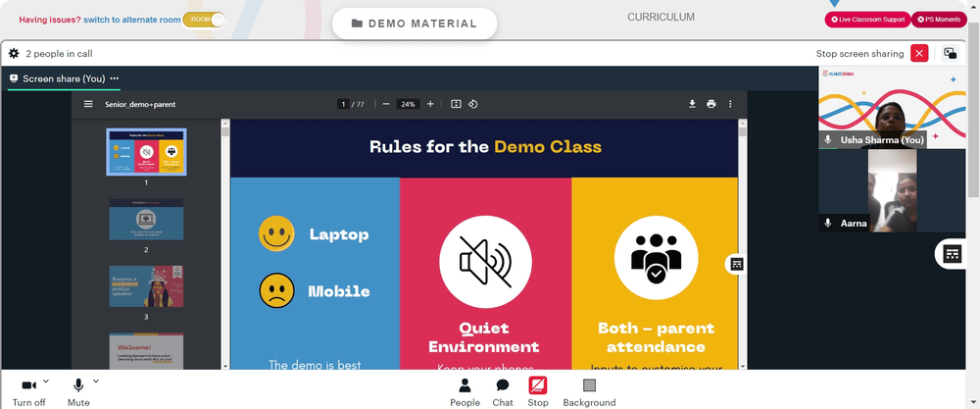The image size is (980, 409).
Task: Open the DEMO MATERIAL tab
Action: coord(415,24)
